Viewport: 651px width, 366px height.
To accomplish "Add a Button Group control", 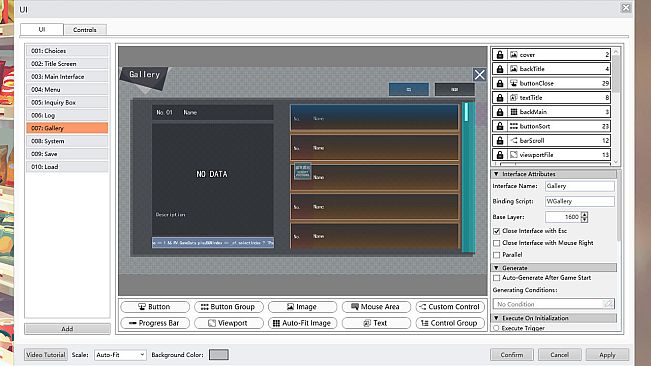I will [x=229, y=307].
